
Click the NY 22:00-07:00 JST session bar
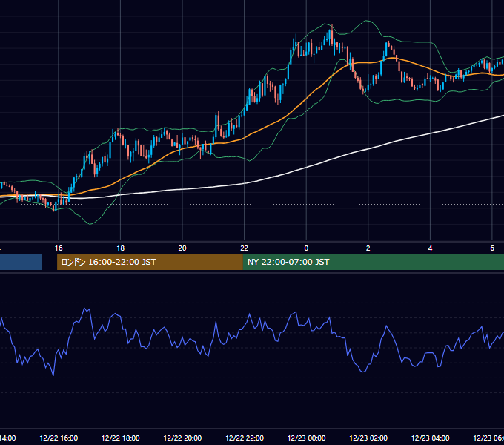(373, 262)
